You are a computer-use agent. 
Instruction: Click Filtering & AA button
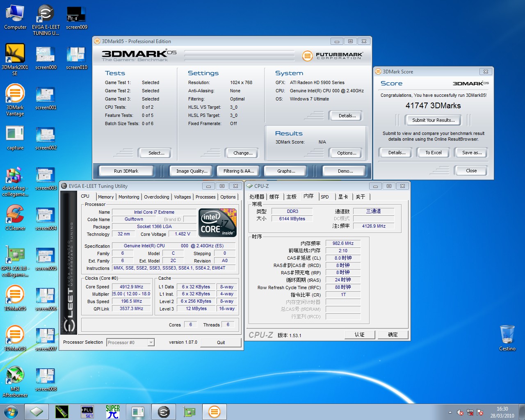point(239,171)
